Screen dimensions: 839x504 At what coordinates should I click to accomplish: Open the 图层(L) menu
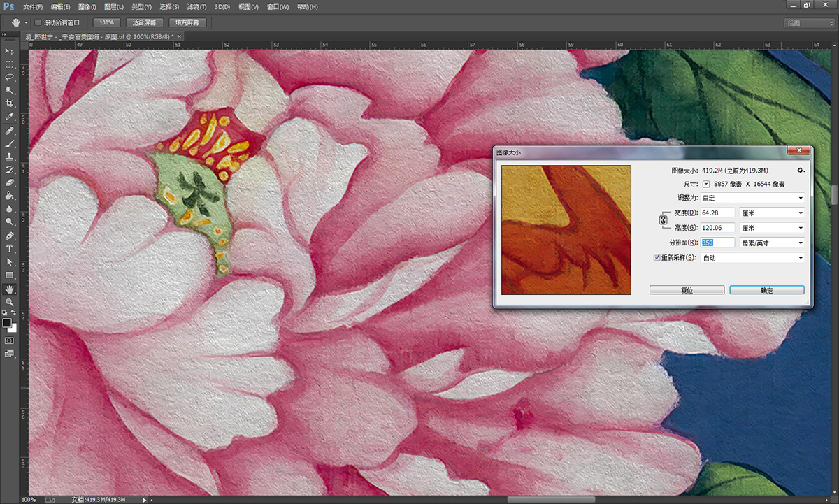(x=114, y=7)
